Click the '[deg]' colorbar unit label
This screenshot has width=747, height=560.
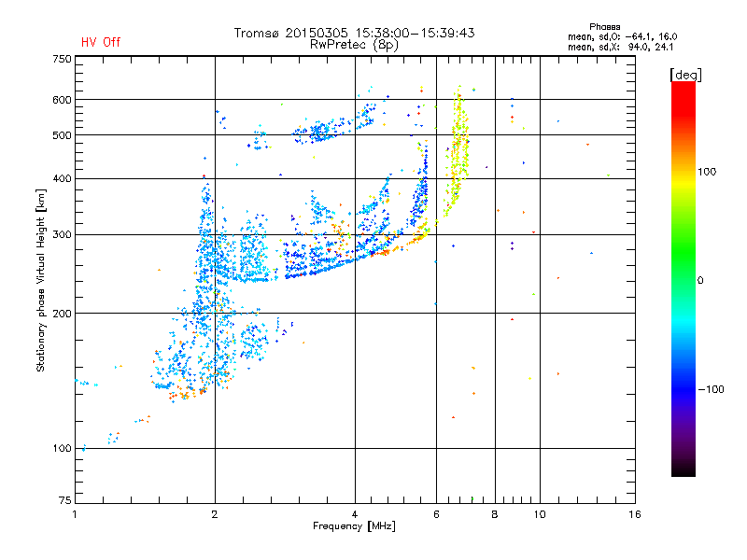tap(685, 75)
